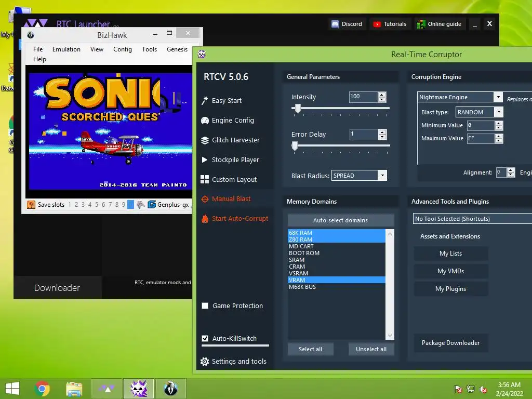Open Emulation menu in BizHawk
The width and height of the screenshot is (532, 399).
pyautogui.click(x=66, y=49)
